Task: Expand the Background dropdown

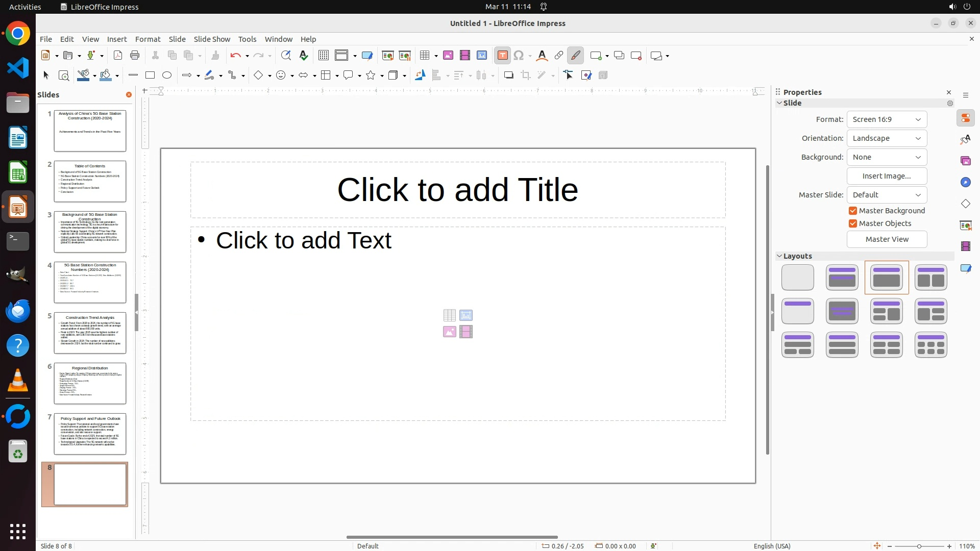Action: coord(887,157)
